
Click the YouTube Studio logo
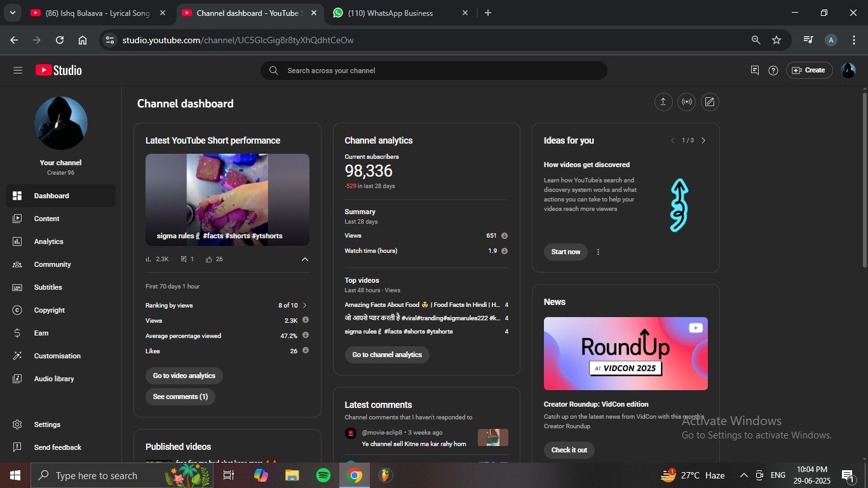click(58, 71)
